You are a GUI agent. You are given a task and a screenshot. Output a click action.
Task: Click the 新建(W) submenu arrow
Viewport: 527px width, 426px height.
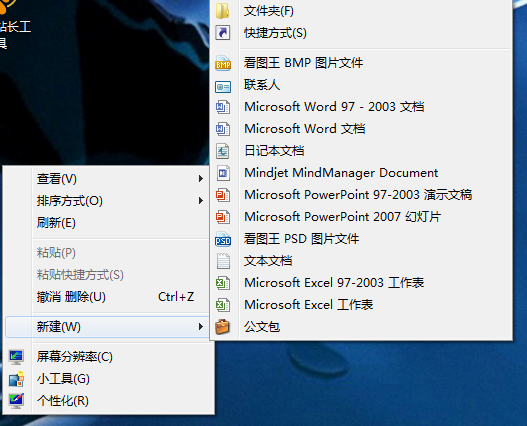201,326
